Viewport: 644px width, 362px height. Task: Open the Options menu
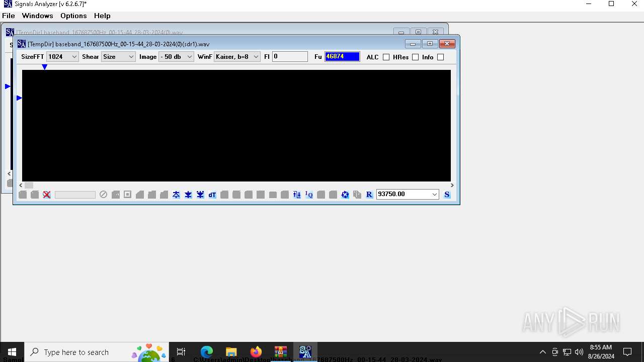[x=73, y=16]
